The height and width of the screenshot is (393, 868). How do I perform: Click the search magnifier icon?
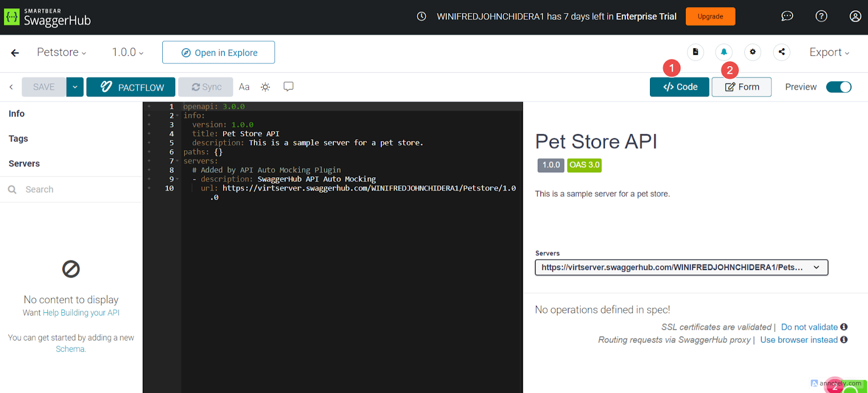pyautogui.click(x=12, y=190)
